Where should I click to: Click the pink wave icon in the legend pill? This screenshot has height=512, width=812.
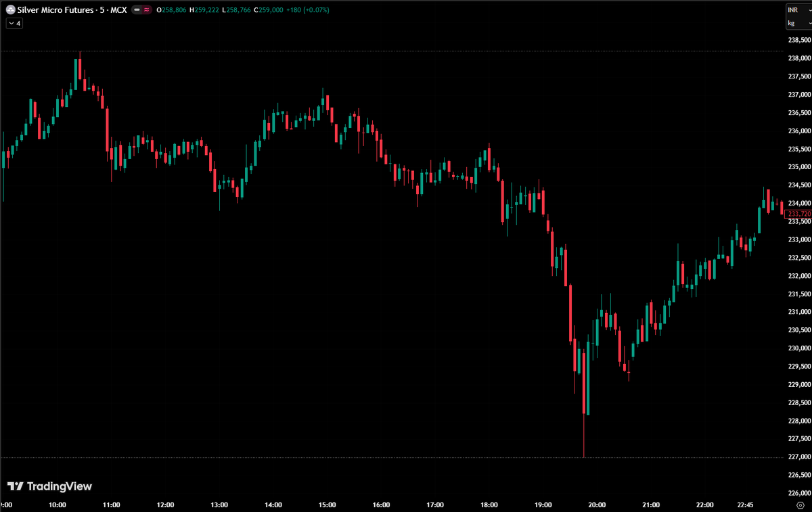(x=148, y=9)
